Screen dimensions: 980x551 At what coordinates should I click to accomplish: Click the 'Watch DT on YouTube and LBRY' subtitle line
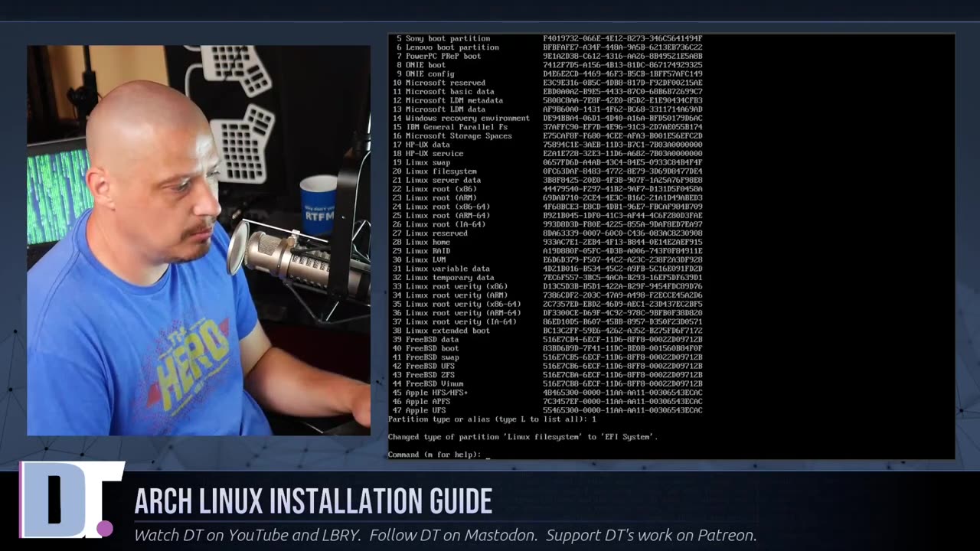pos(446,535)
